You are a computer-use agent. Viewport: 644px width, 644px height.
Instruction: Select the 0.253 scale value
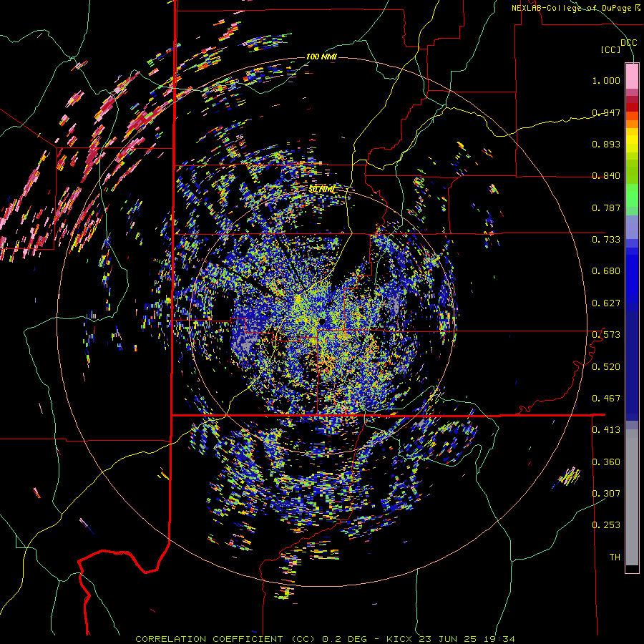point(606,525)
